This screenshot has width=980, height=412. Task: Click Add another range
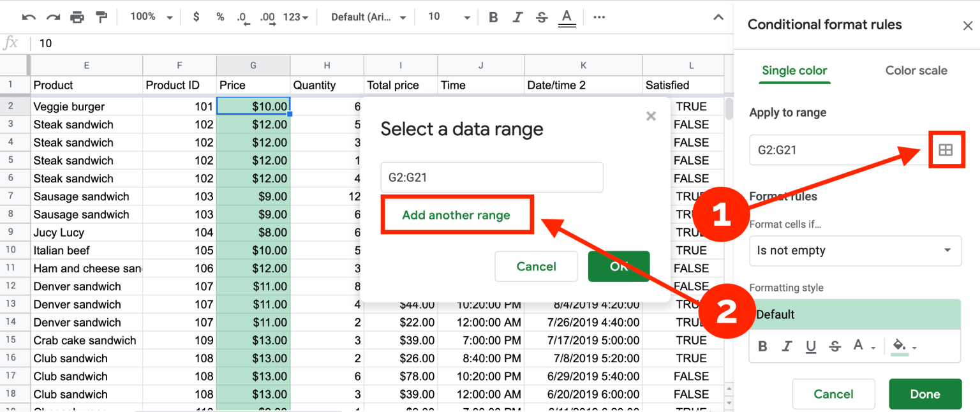(x=457, y=216)
